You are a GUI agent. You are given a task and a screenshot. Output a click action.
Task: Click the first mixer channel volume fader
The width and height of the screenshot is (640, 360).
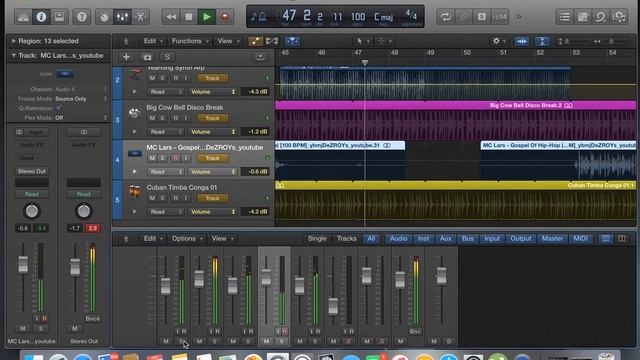pyautogui.click(x=165, y=286)
